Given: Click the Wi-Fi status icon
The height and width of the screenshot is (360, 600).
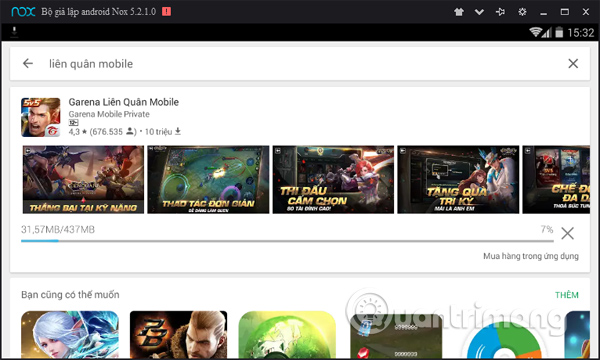Looking at the screenshot, I should tap(535, 33).
